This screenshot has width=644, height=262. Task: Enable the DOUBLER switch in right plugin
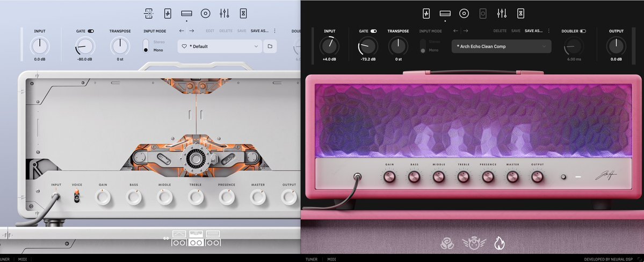click(x=583, y=31)
